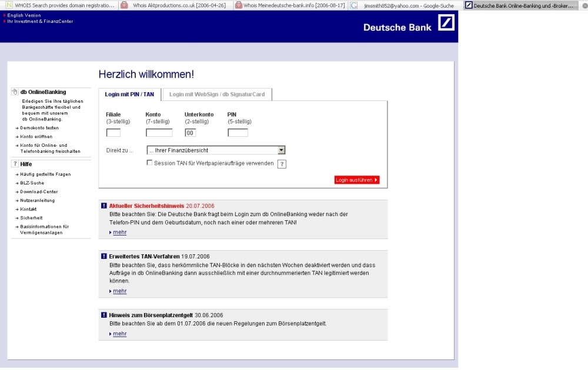
Task: Switch to Whois Meinedeutsche-bank.info browser tab
Action: click(x=290, y=5)
